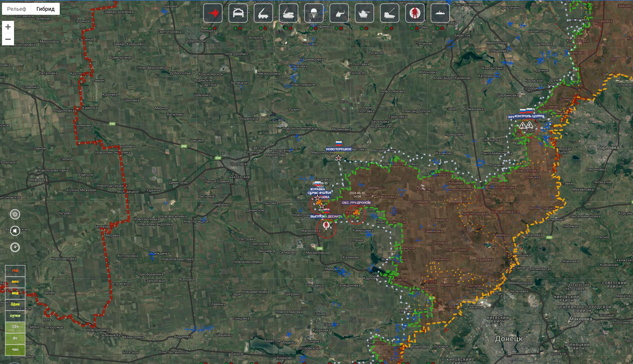
Task: Switch to the Рельеф map tab
Action: pos(16,9)
